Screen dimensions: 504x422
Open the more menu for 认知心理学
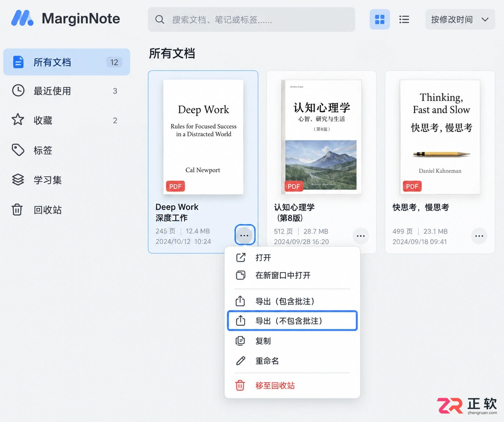361,236
